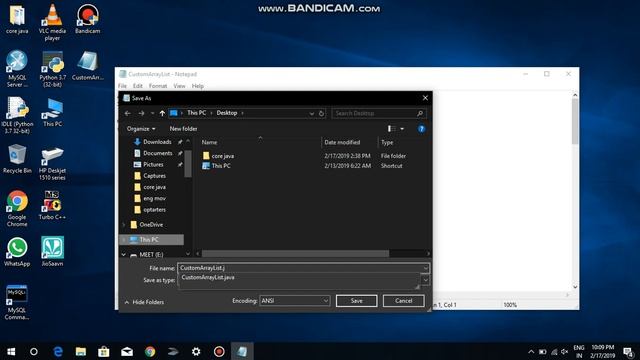The width and height of the screenshot is (640, 360).
Task: Select optarters folder in navigation pane
Action: (x=154, y=210)
